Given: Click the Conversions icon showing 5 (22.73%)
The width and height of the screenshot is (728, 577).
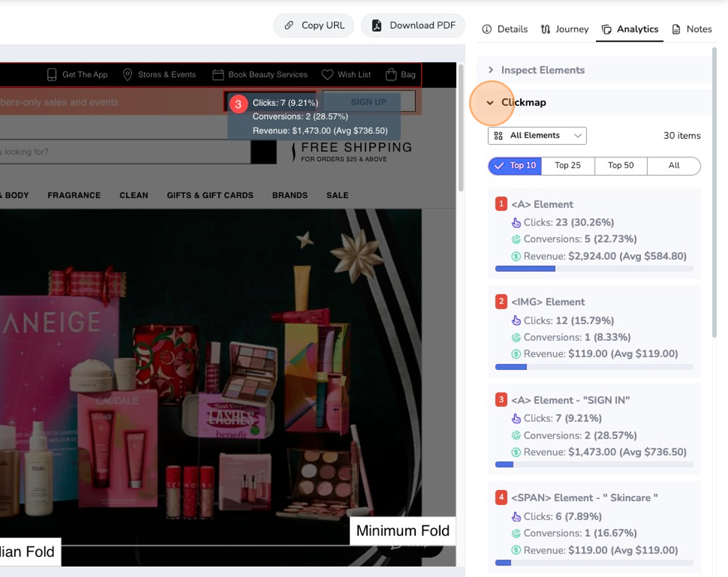Looking at the screenshot, I should (x=516, y=240).
